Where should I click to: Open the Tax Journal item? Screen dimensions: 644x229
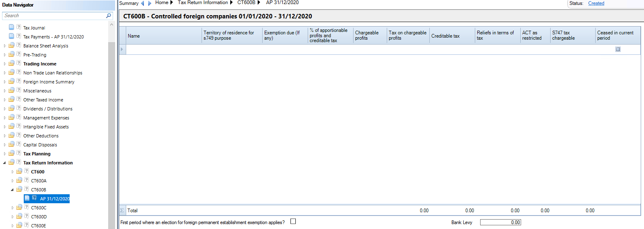[34, 28]
